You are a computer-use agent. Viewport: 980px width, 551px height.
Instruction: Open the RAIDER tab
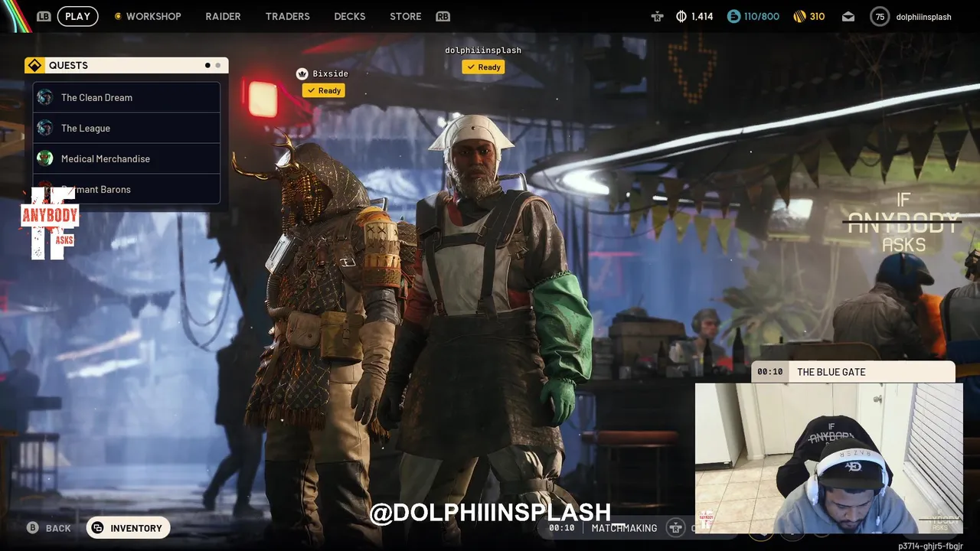(223, 16)
